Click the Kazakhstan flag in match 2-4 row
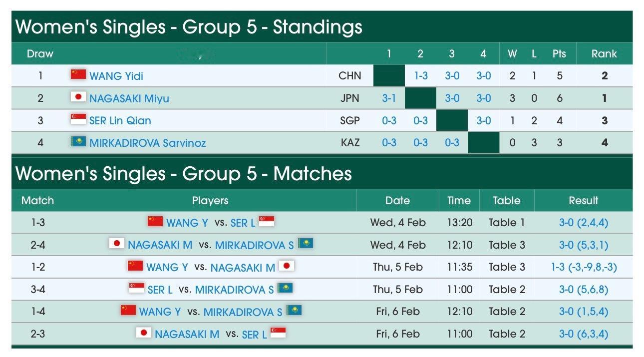Viewport: 644px width, 357px height. coord(306,244)
